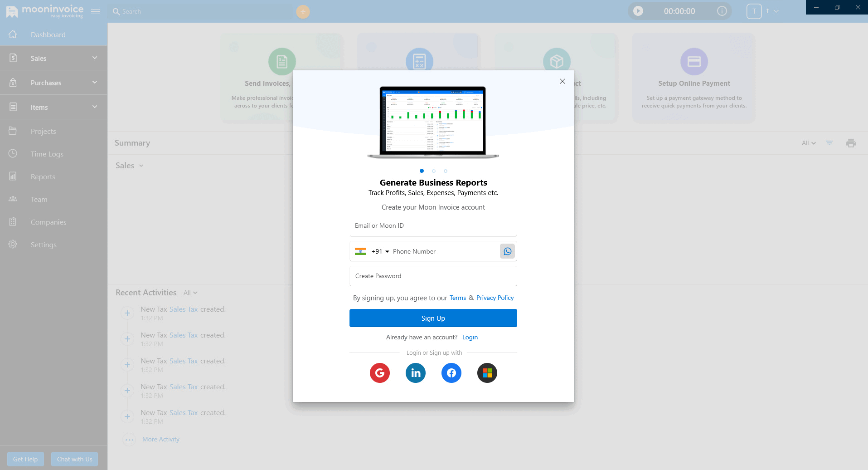Click Get Help button

[x=25, y=459]
